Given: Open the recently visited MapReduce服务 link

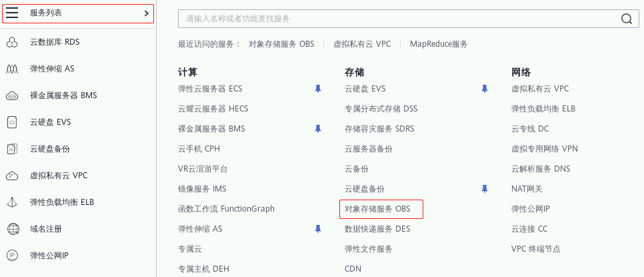Looking at the screenshot, I should click(439, 44).
